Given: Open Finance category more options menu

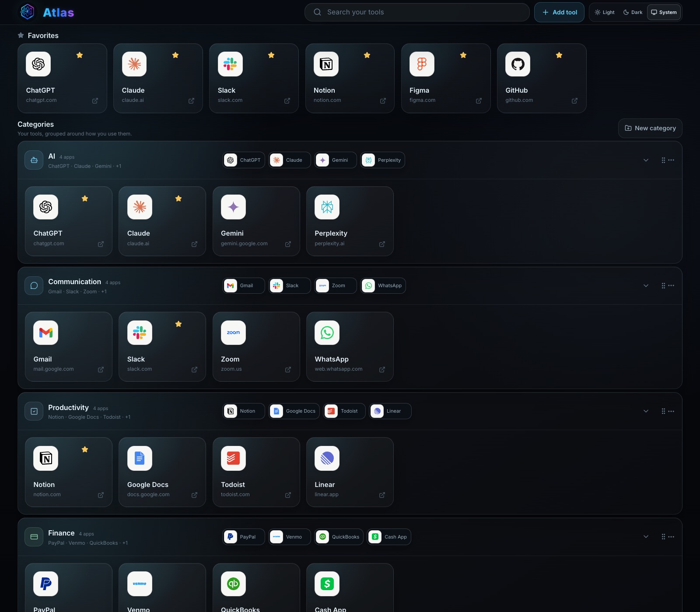Looking at the screenshot, I should (x=671, y=536).
